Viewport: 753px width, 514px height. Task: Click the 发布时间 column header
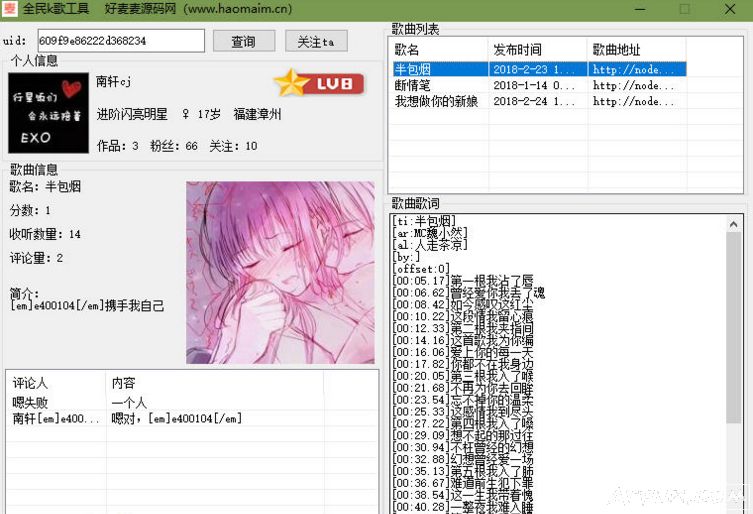(x=538, y=49)
